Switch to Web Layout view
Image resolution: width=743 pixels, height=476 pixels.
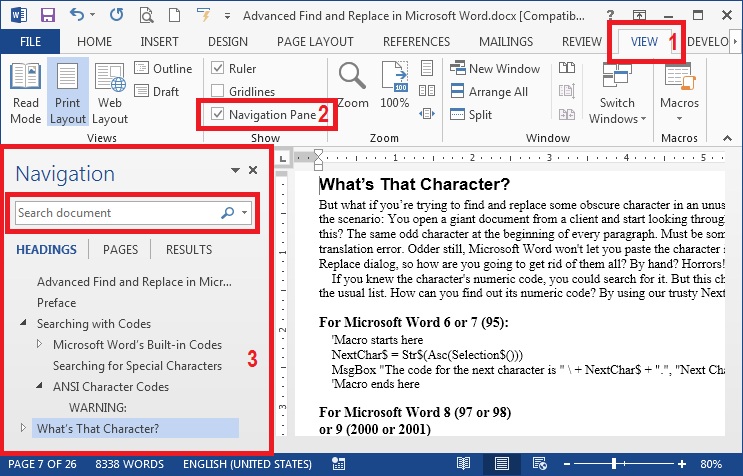pos(110,93)
